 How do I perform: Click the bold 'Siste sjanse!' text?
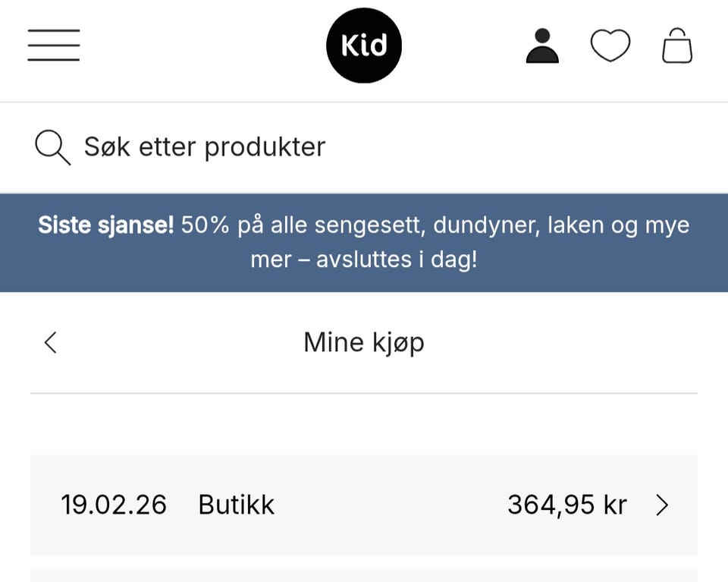106,225
